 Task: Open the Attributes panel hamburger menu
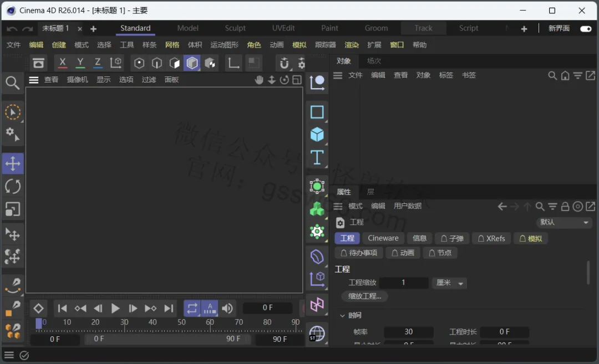338,207
